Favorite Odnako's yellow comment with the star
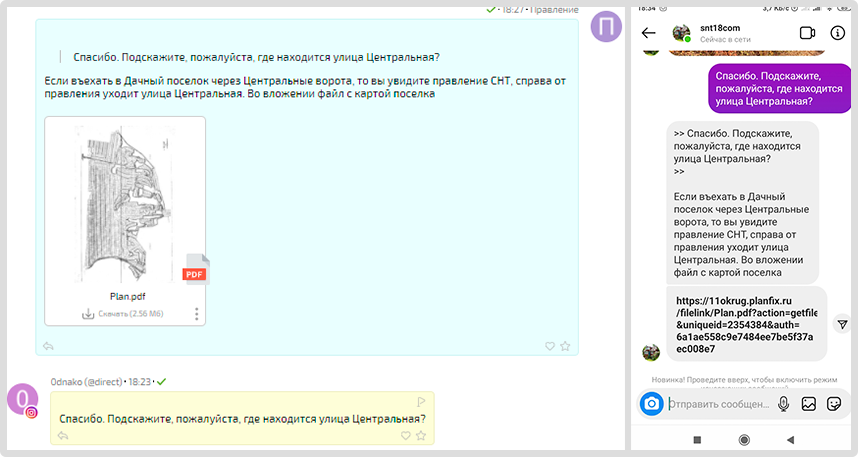 (421, 435)
